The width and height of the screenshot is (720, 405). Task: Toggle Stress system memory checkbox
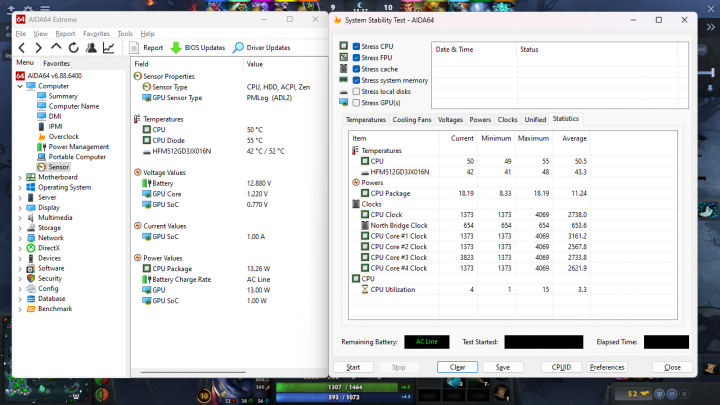[x=356, y=80]
